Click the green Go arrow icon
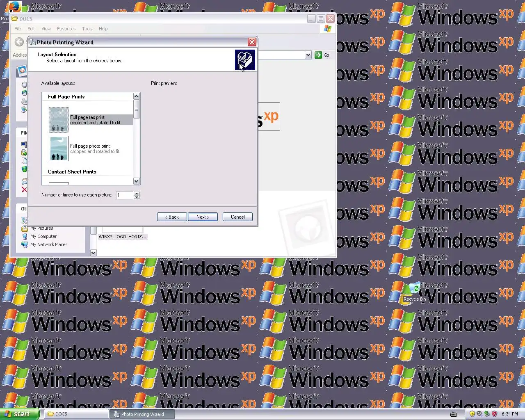 pos(318,55)
